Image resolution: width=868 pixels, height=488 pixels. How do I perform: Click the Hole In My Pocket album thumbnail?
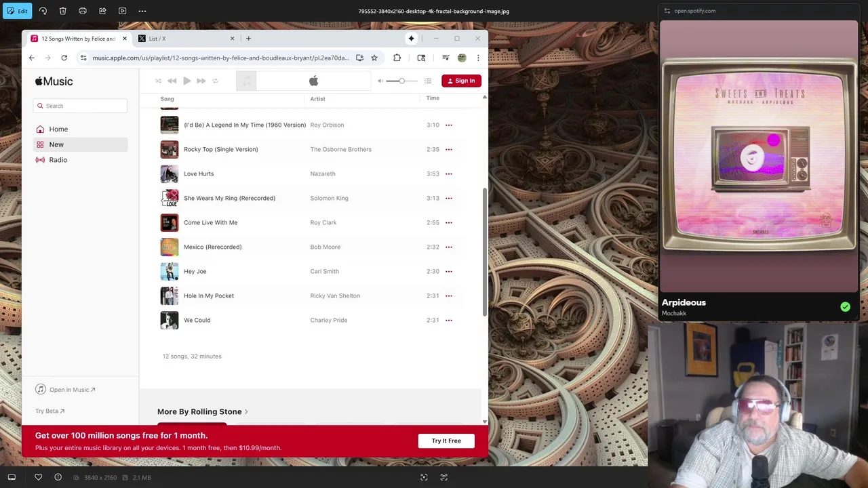pos(170,296)
